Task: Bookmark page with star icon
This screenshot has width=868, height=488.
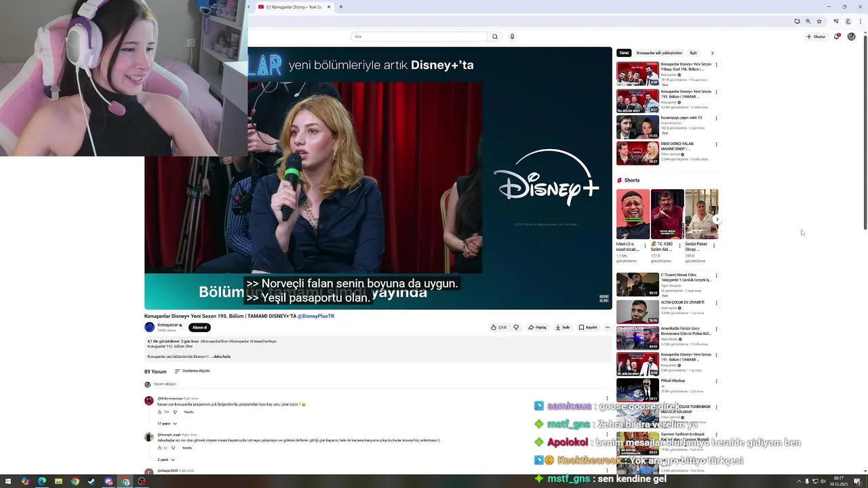Action: [819, 21]
